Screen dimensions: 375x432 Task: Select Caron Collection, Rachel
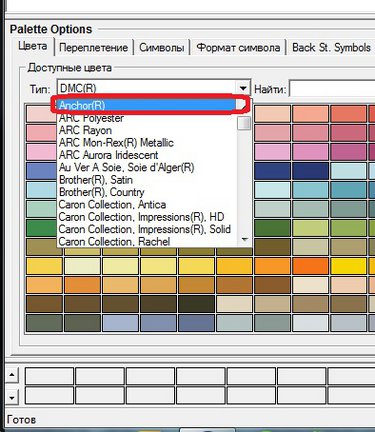pos(147,241)
